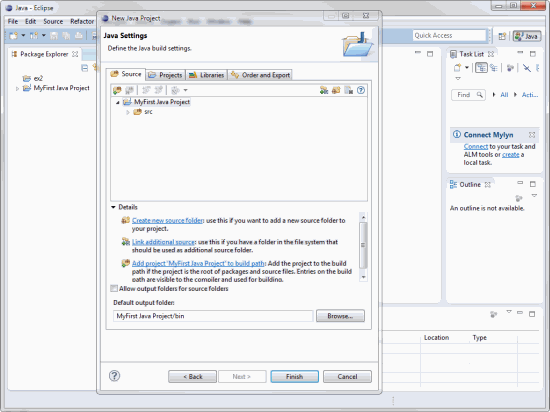Image resolution: width=550 pixels, height=412 pixels.
Task: Click the Focus on Workweek icon in Task List
Action: tap(510, 68)
